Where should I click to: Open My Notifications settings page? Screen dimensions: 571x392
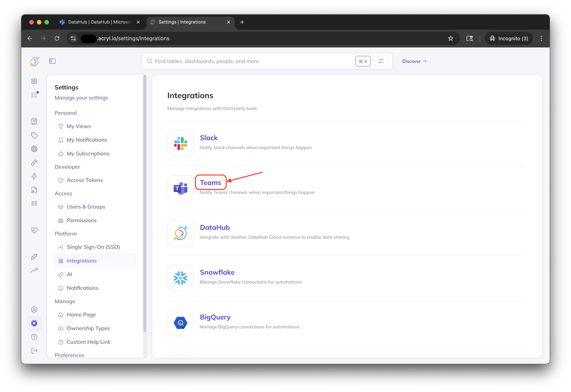click(x=87, y=140)
